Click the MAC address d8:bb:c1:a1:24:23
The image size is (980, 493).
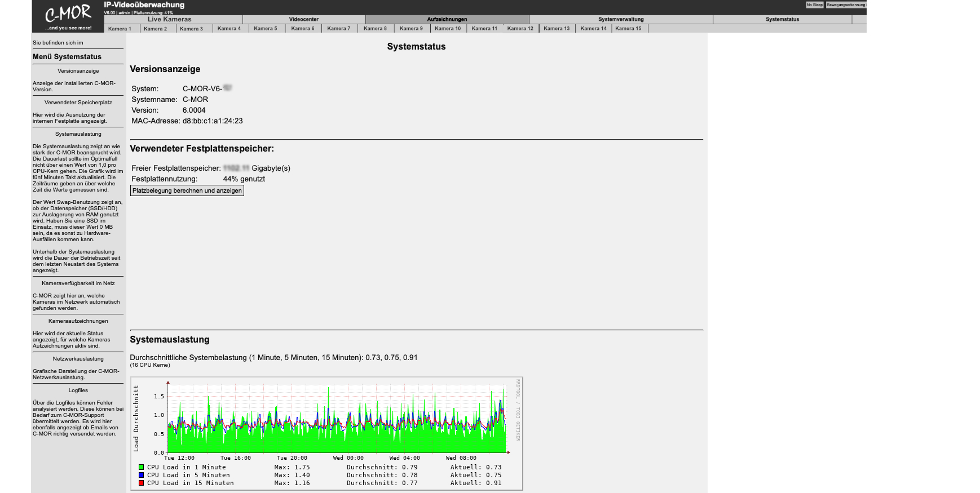(x=213, y=121)
